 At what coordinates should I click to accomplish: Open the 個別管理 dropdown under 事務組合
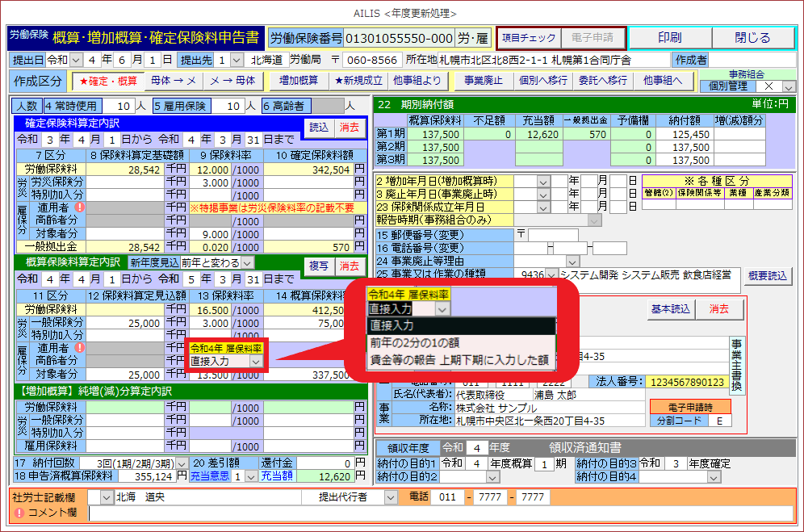tap(789, 86)
